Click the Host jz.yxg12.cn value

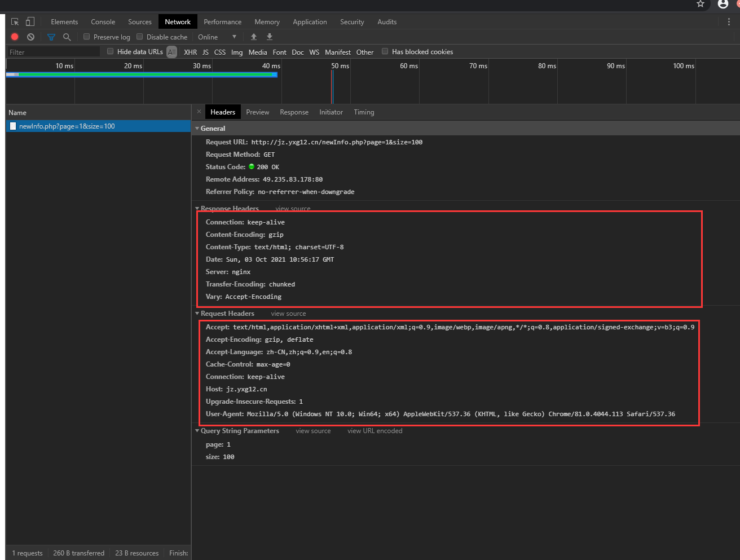pyautogui.click(x=246, y=389)
